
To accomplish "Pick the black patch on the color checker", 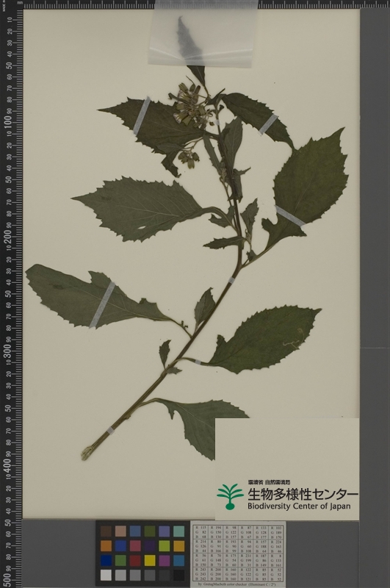I will (x=178, y=575).
